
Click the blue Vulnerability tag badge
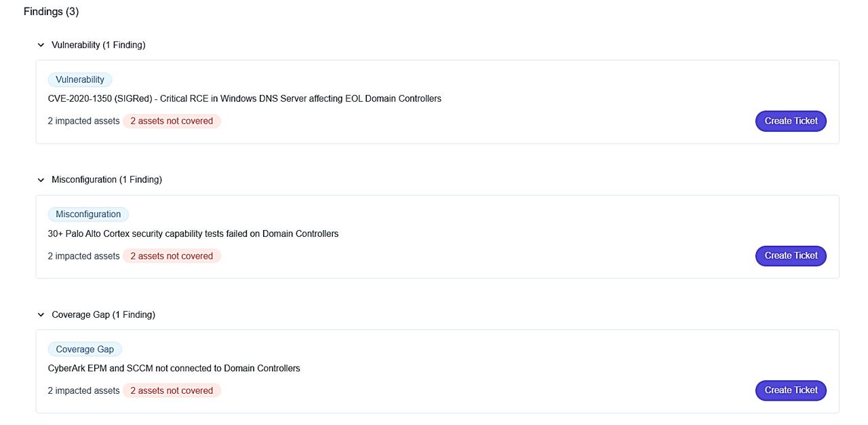[x=80, y=79]
